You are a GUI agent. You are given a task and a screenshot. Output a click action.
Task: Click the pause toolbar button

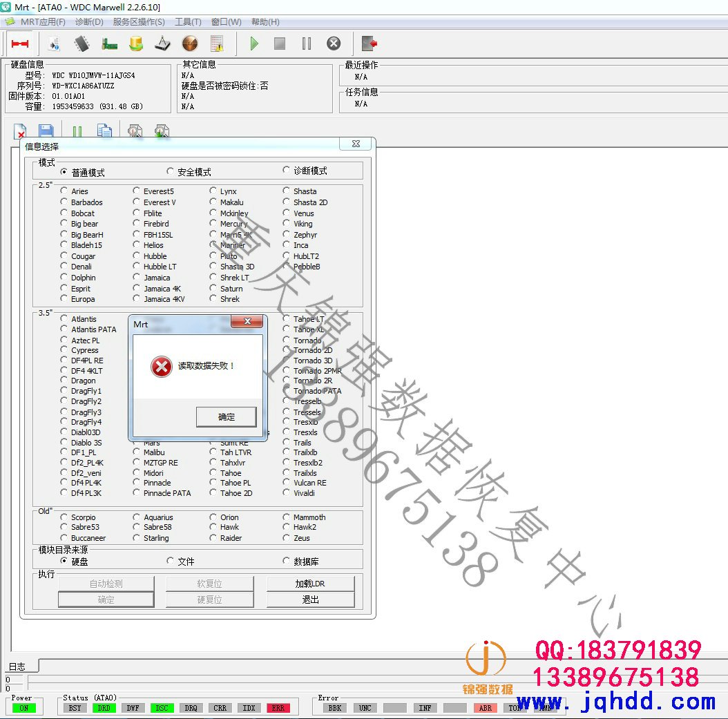307,44
